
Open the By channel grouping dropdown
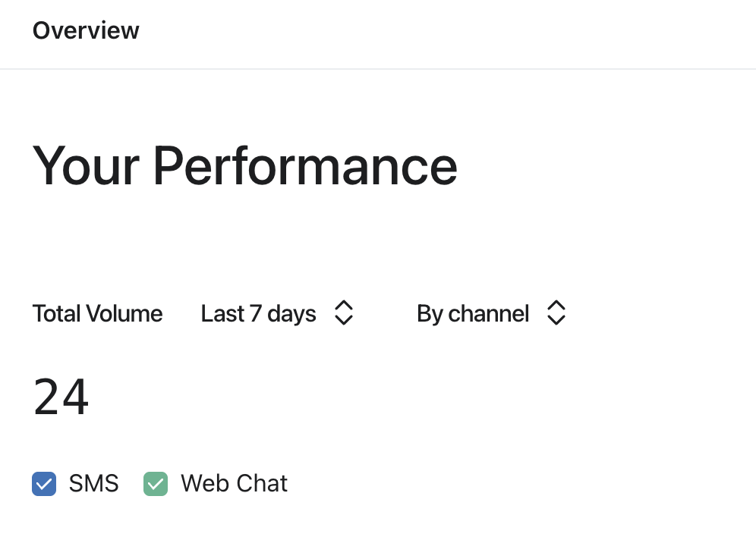(x=491, y=313)
